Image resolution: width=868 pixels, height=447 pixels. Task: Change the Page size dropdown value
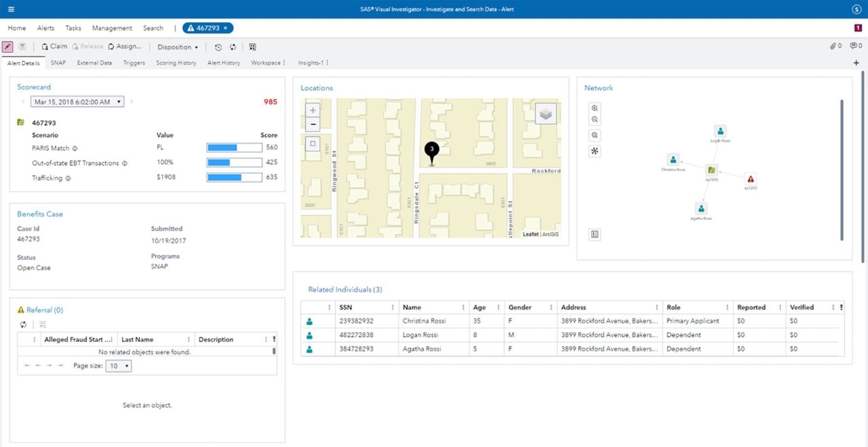[x=118, y=366]
